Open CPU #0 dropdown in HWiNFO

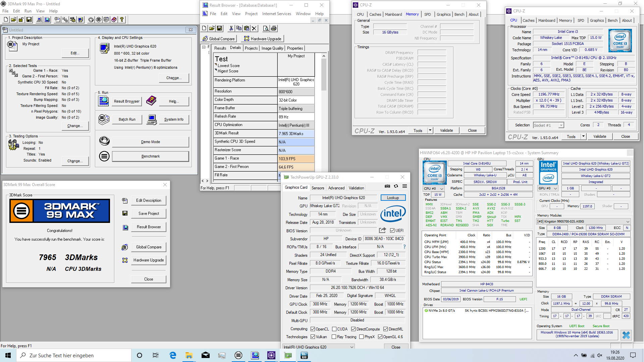pos(433,188)
